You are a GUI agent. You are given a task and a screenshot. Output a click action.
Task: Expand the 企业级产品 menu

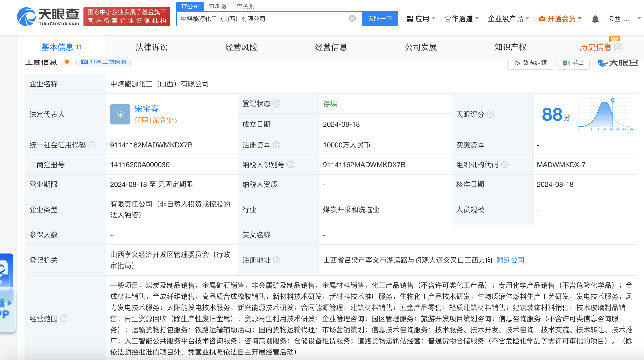tap(508, 19)
